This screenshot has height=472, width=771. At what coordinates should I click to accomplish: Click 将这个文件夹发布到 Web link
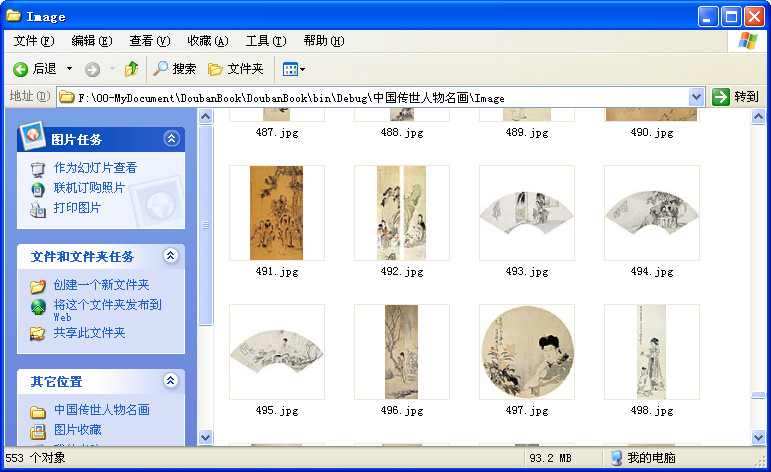point(107,310)
